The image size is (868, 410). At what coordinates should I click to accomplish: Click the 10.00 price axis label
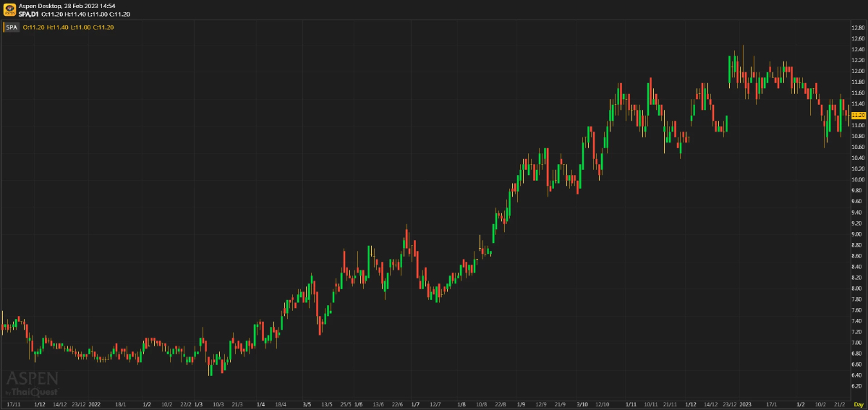pyautogui.click(x=858, y=180)
